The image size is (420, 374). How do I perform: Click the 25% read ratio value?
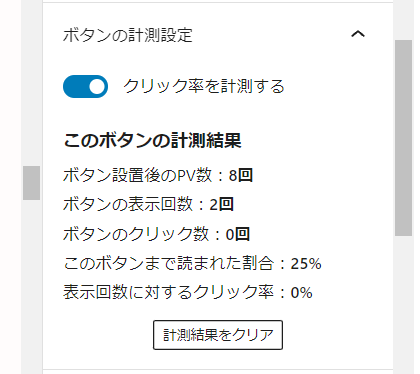(306, 264)
